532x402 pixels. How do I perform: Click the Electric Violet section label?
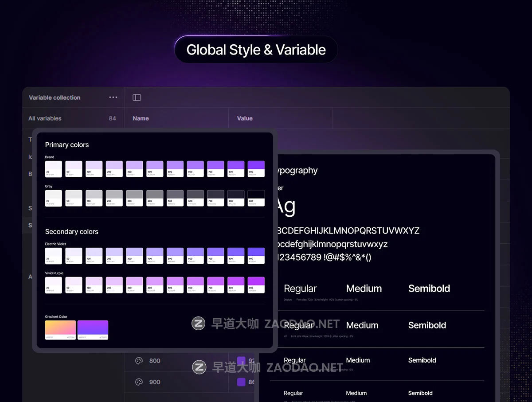pyautogui.click(x=56, y=244)
